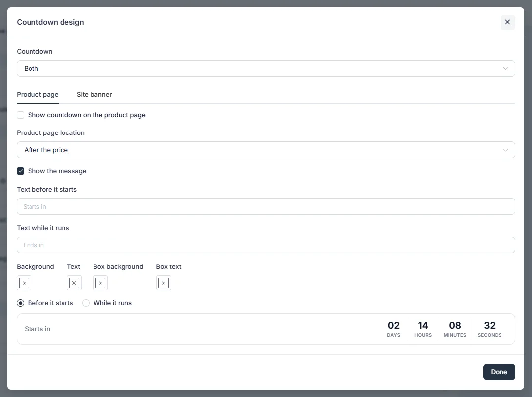Pick the Box text color swatch
The width and height of the screenshot is (532, 397).
point(164,283)
